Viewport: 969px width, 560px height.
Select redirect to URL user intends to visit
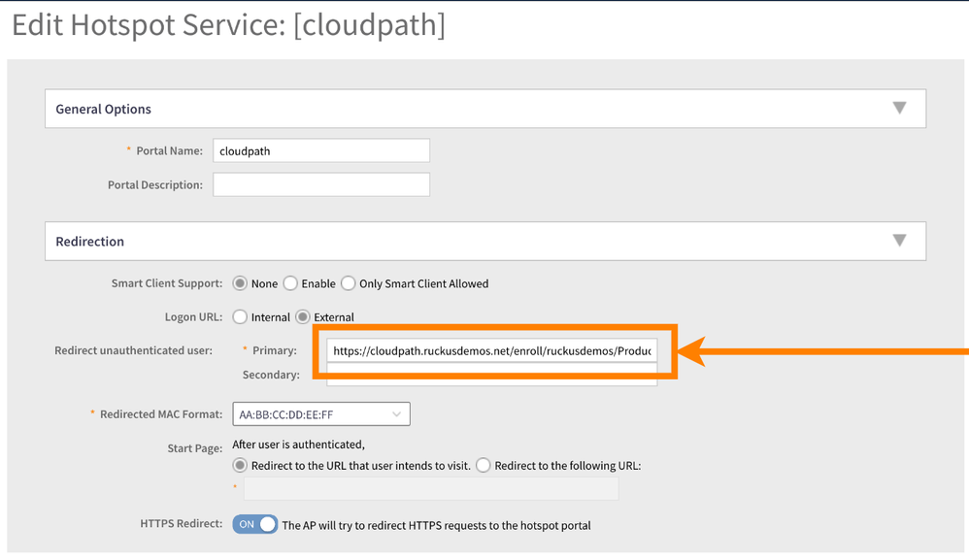240,466
